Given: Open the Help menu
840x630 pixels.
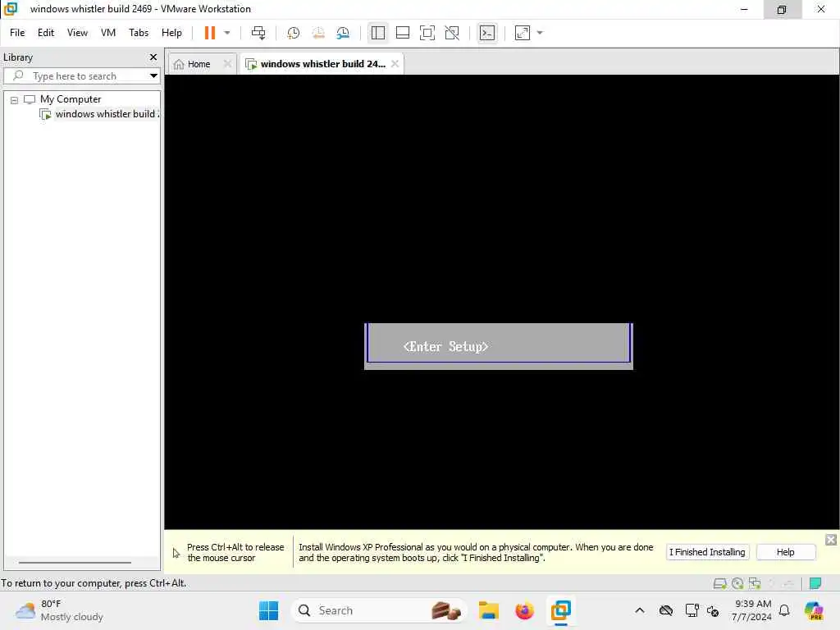Looking at the screenshot, I should coord(171,33).
